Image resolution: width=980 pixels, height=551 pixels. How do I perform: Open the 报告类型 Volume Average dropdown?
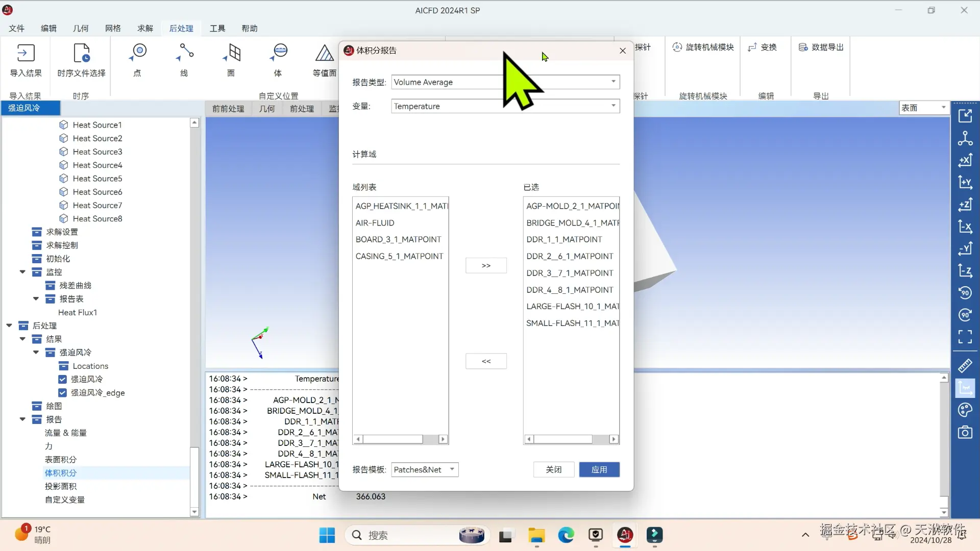click(613, 82)
